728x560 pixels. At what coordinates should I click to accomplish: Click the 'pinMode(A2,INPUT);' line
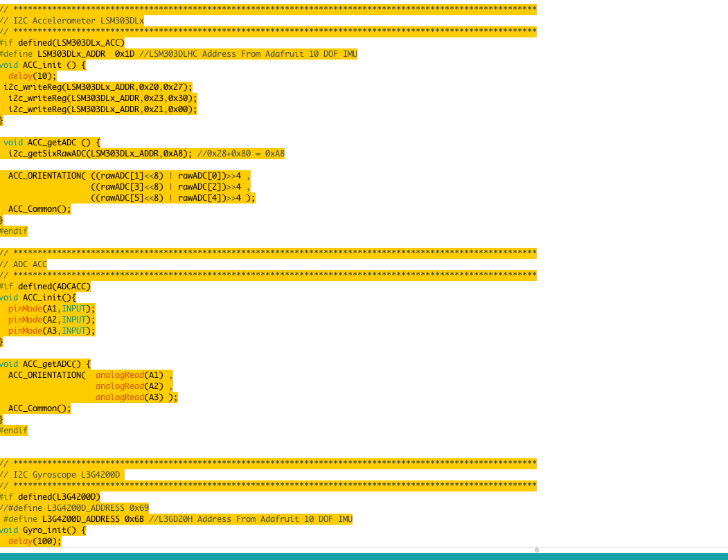51,320
